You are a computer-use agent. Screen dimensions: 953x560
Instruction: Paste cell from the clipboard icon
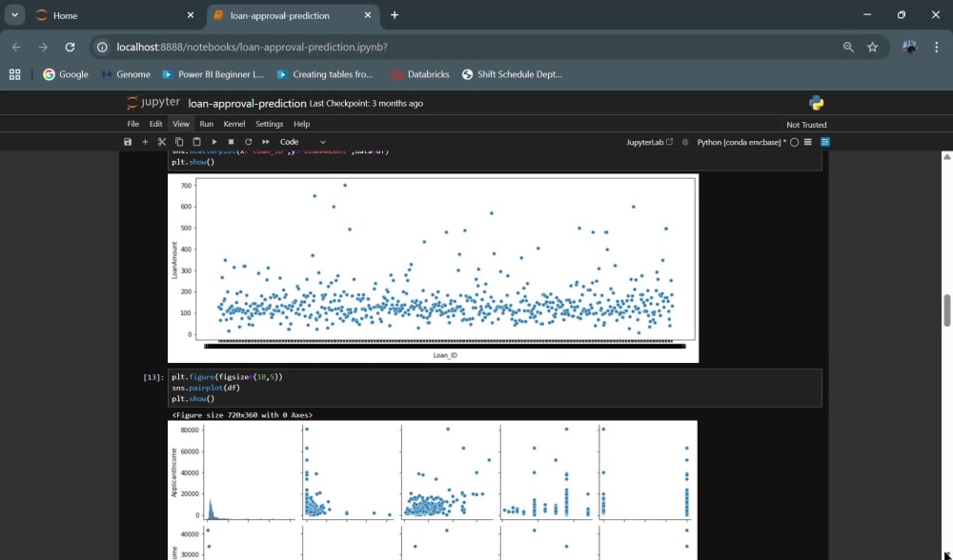tap(196, 142)
